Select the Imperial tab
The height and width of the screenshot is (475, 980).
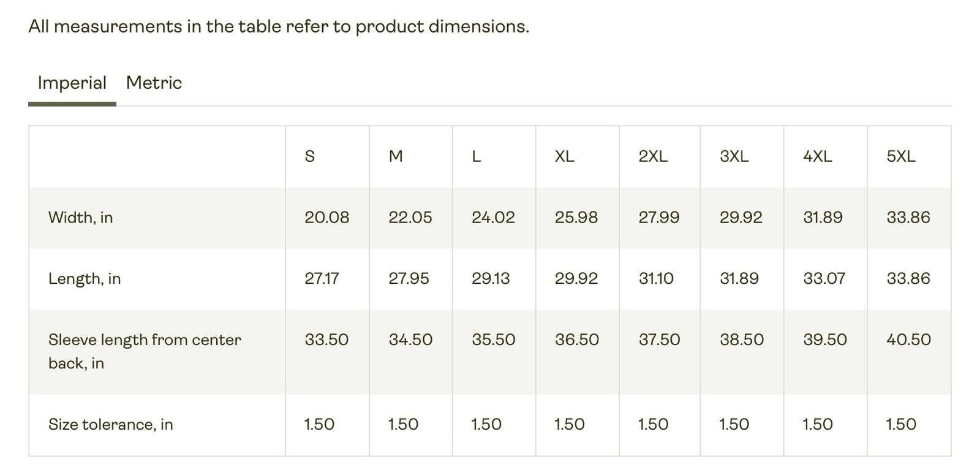[x=72, y=83]
